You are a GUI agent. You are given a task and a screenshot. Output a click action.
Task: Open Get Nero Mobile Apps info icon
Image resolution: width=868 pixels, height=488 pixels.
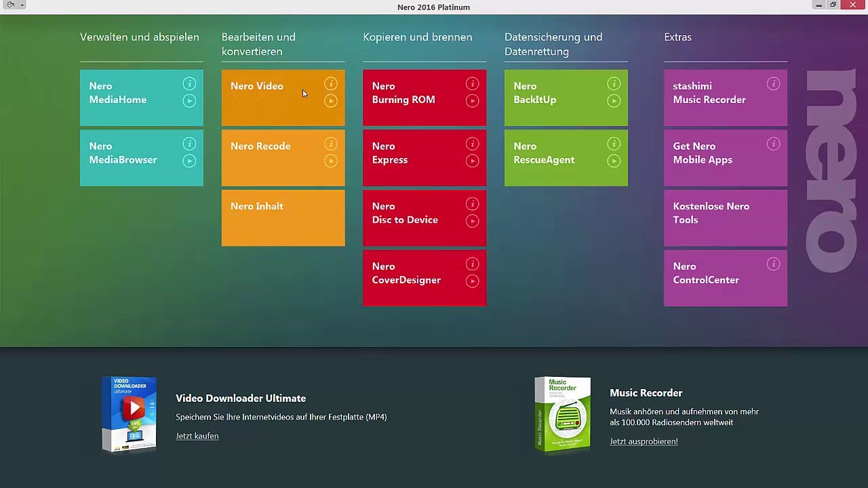773,144
